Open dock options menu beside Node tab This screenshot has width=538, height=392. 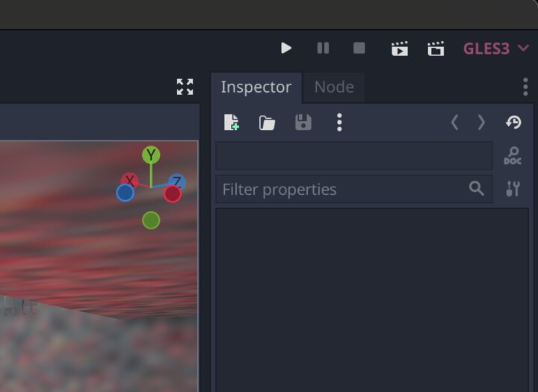525,87
